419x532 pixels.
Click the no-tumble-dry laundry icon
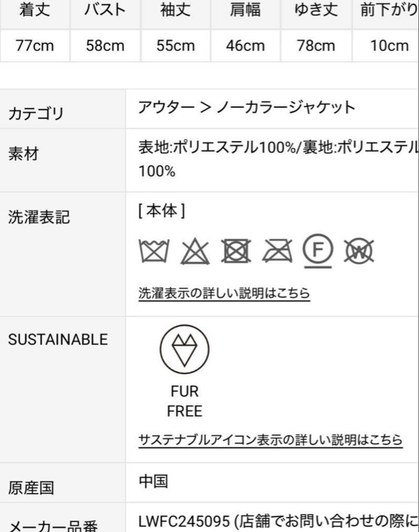(x=236, y=251)
